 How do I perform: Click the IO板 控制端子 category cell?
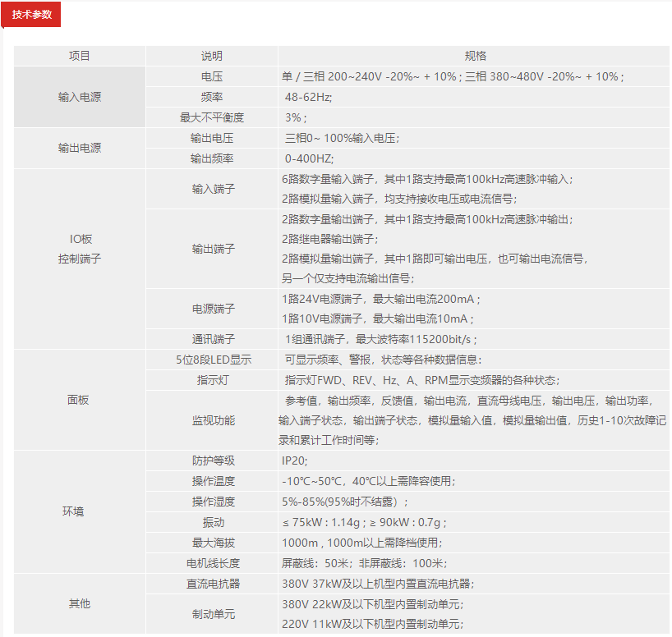(80, 249)
